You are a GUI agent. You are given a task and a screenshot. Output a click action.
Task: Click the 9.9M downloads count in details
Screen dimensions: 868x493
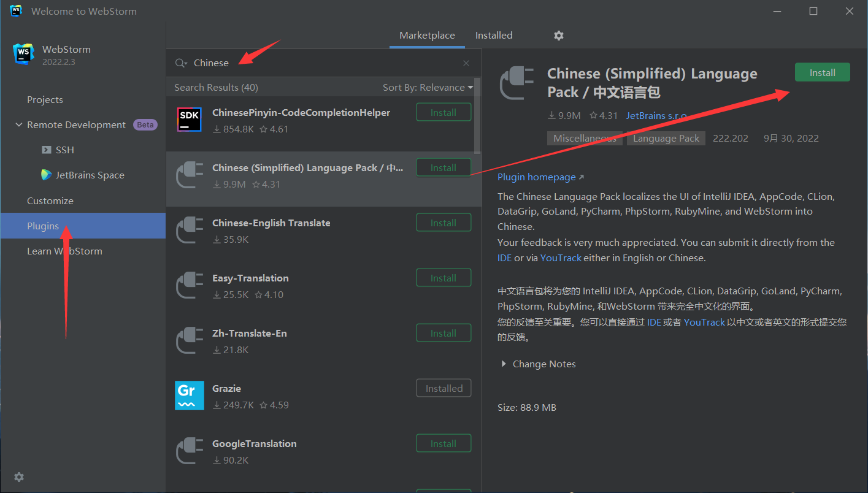tap(565, 115)
